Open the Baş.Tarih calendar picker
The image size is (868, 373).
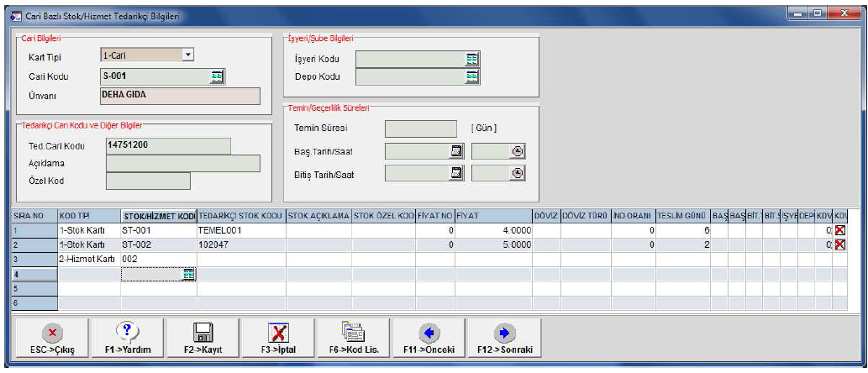click(x=457, y=151)
